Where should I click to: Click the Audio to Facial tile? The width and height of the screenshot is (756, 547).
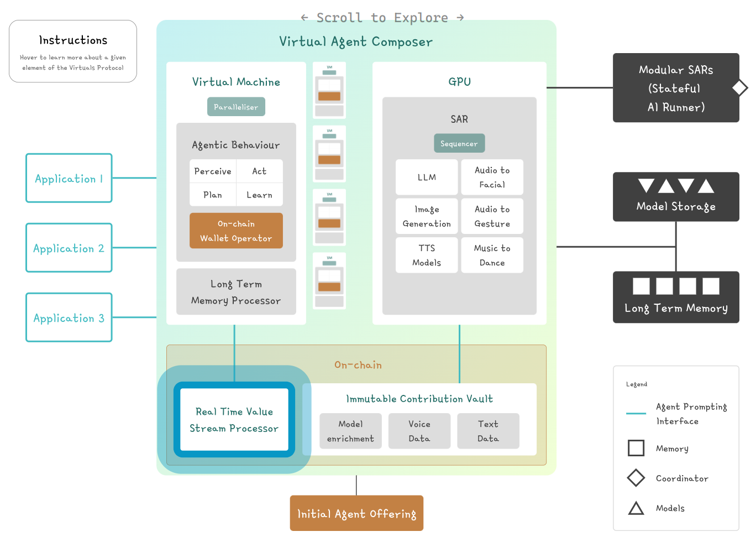(x=492, y=178)
